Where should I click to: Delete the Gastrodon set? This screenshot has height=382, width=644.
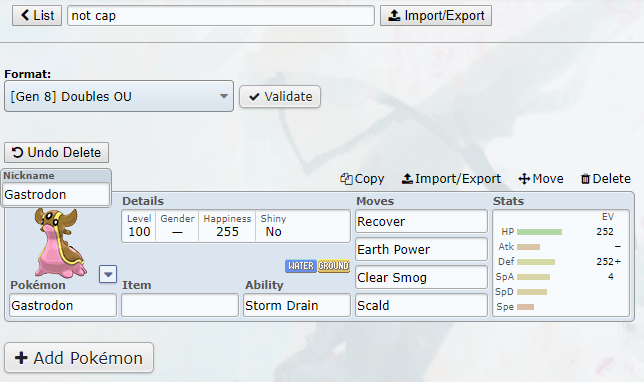click(x=605, y=179)
